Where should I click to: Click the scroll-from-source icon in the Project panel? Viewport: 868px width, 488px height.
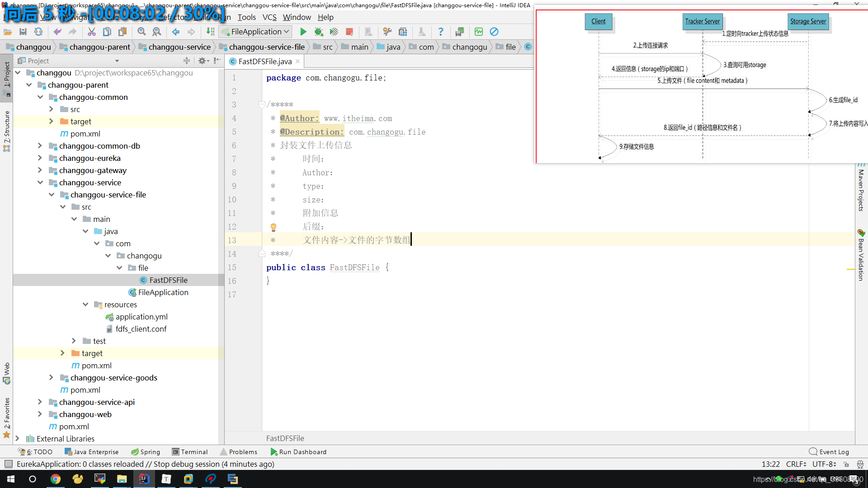[x=187, y=61]
